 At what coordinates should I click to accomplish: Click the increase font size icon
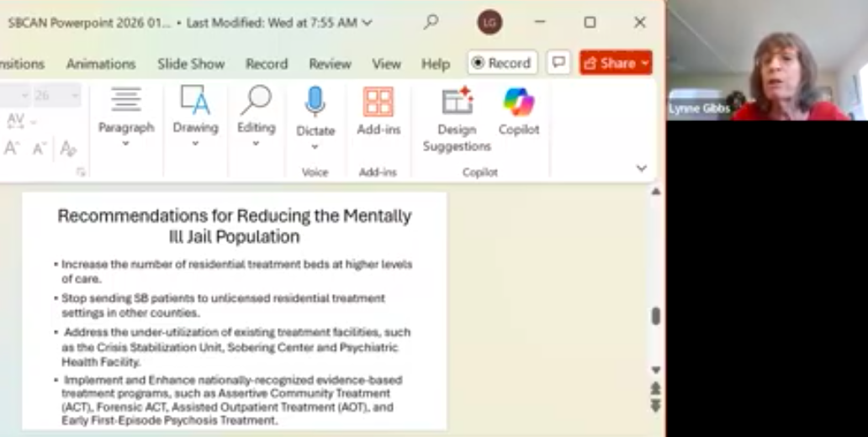(x=12, y=149)
